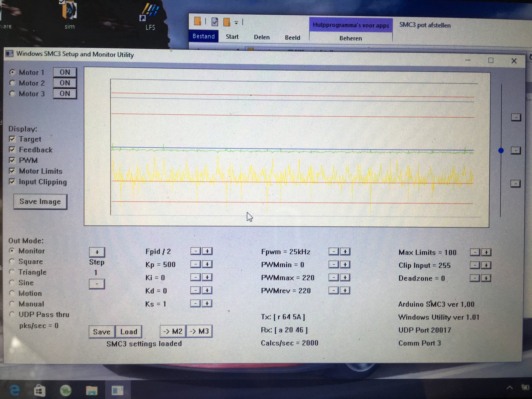Toggle the Motor 1 ON button
The width and height of the screenshot is (532, 399).
tap(65, 72)
